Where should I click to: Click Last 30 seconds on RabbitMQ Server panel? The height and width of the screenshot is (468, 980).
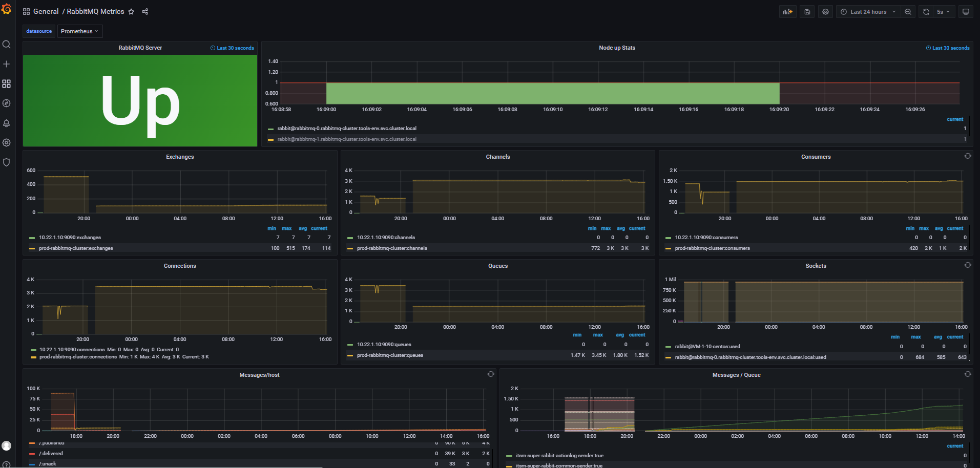(x=232, y=48)
